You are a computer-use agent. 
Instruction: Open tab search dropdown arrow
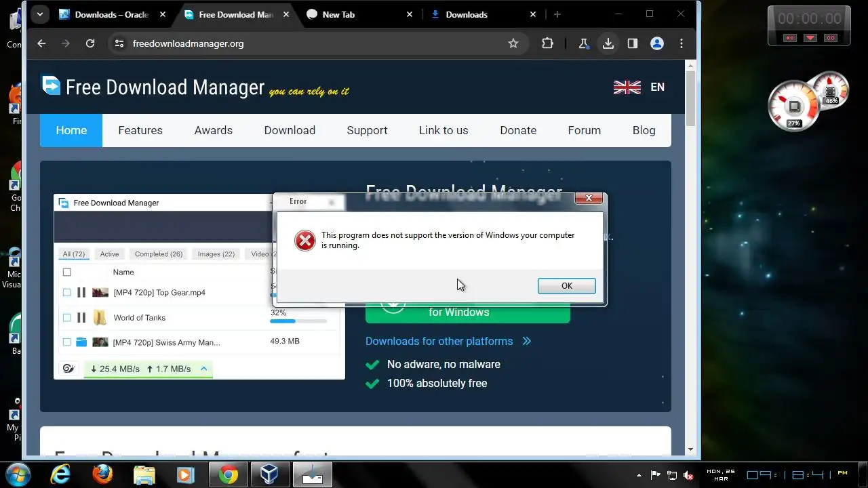tap(40, 14)
